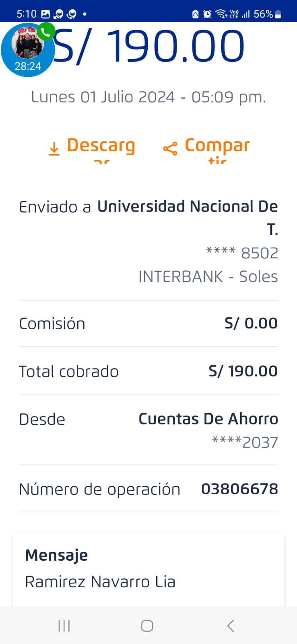
Task: Tap the download arrow icon
Action: [x=54, y=148]
